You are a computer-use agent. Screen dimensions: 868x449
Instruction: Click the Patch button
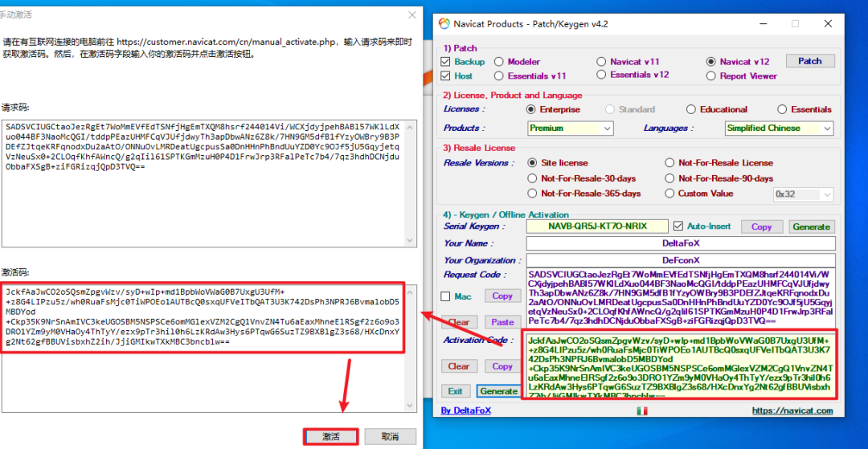(810, 61)
